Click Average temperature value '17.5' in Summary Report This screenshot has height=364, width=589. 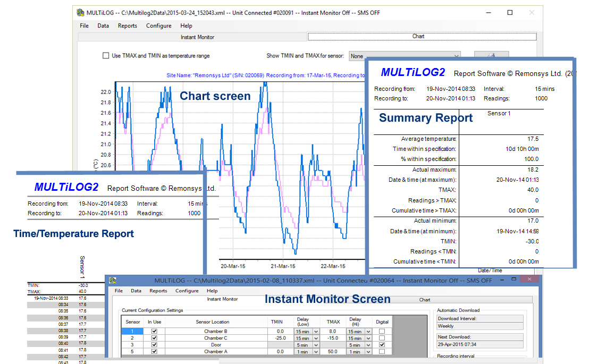point(533,139)
